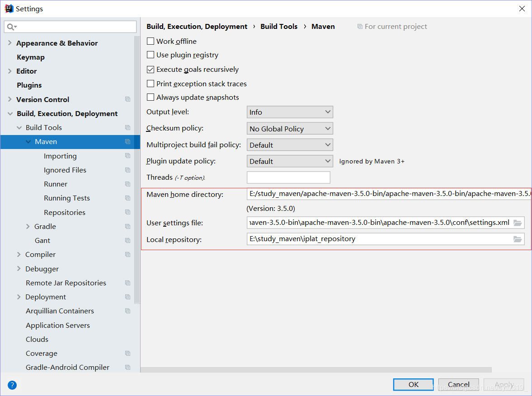Click the project-level icon beside Maven
Image resolution: width=532 pixels, height=396 pixels.
(127, 142)
